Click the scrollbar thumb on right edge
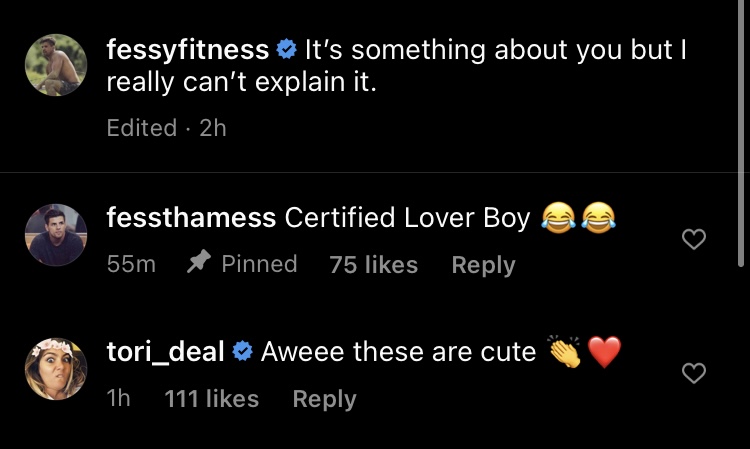This screenshot has height=449, width=750. tap(741, 133)
